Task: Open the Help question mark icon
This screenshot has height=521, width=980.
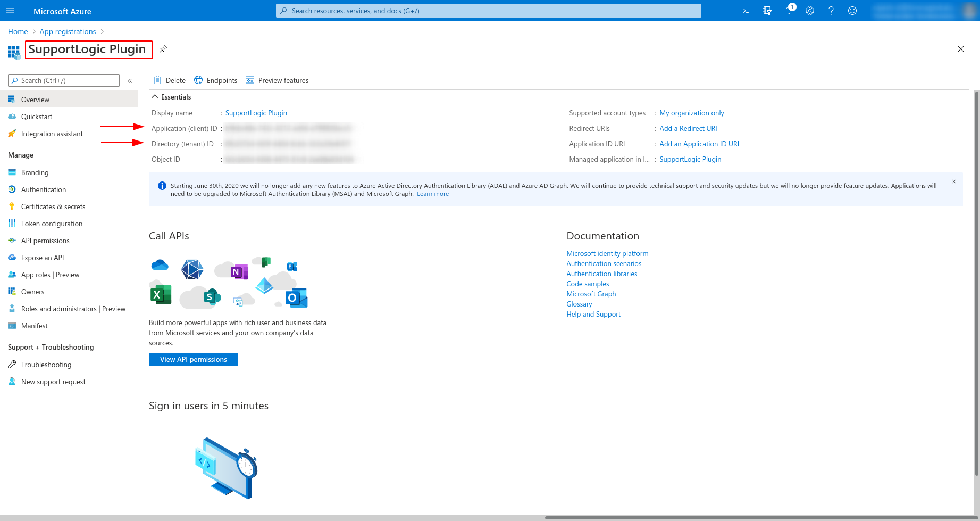Action: pos(831,11)
